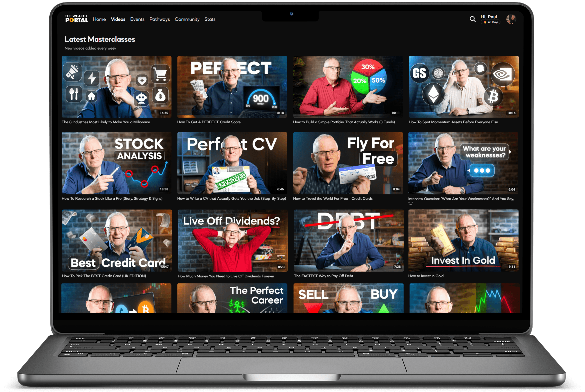585x392 pixels.
Task: Click the Stock Analysis video thumbnail
Action: 116,163
